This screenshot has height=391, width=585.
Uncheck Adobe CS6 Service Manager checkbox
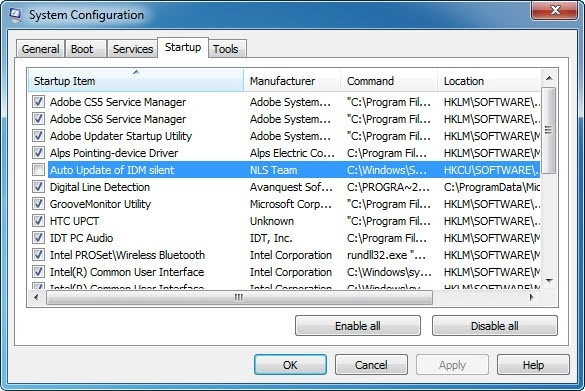[x=38, y=119]
